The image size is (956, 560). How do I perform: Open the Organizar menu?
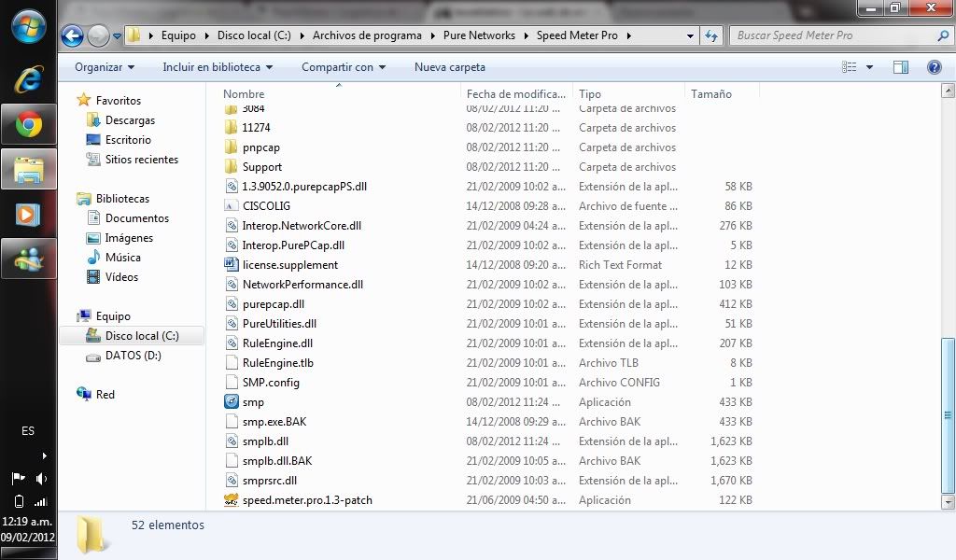click(105, 67)
